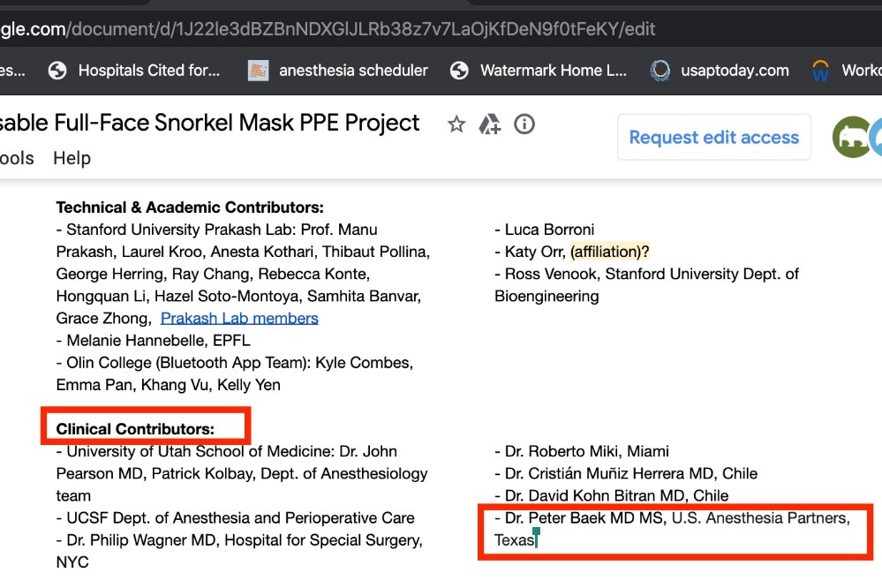Click the Technical & Academic Contributors heading
Viewport: 882px width, 588px height.
(190, 207)
